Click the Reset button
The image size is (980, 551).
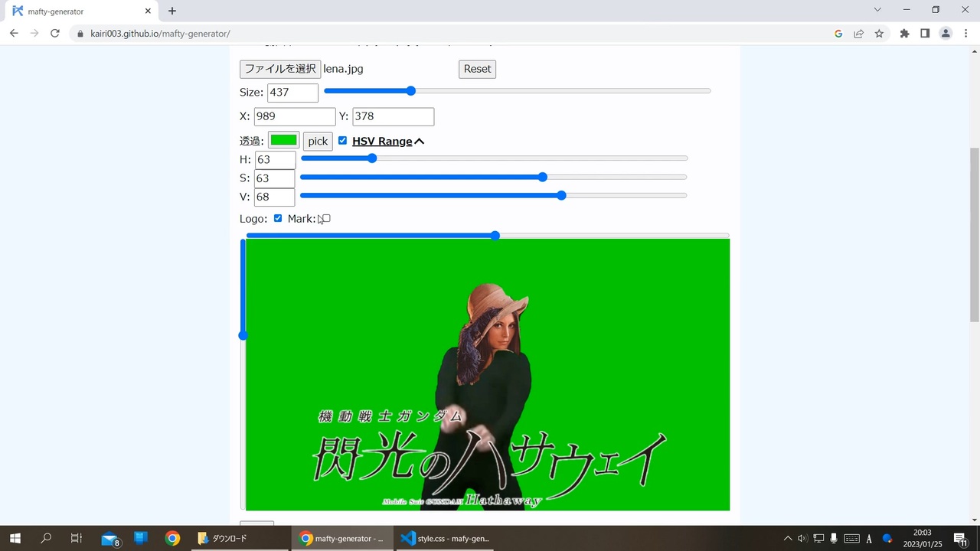[477, 69]
